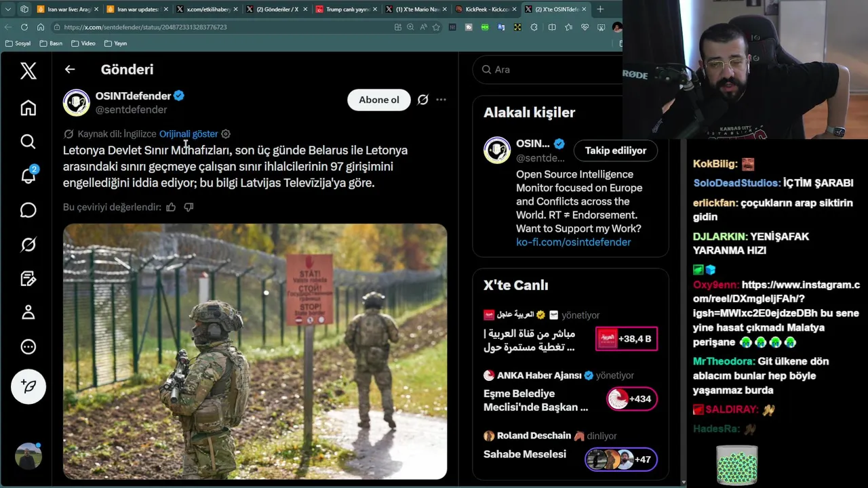
Task: Go to the browser home page
Action: pyautogui.click(x=41, y=27)
